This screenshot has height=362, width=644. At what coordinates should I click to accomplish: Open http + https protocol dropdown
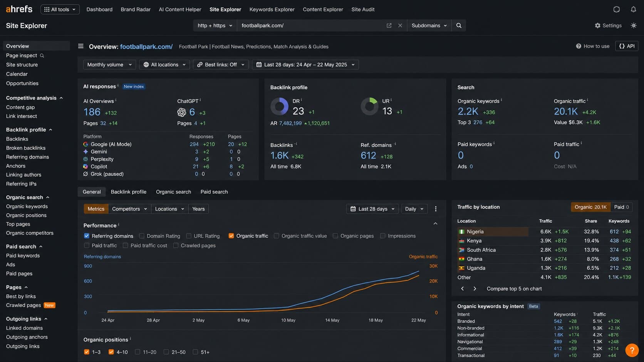pos(215,25)
